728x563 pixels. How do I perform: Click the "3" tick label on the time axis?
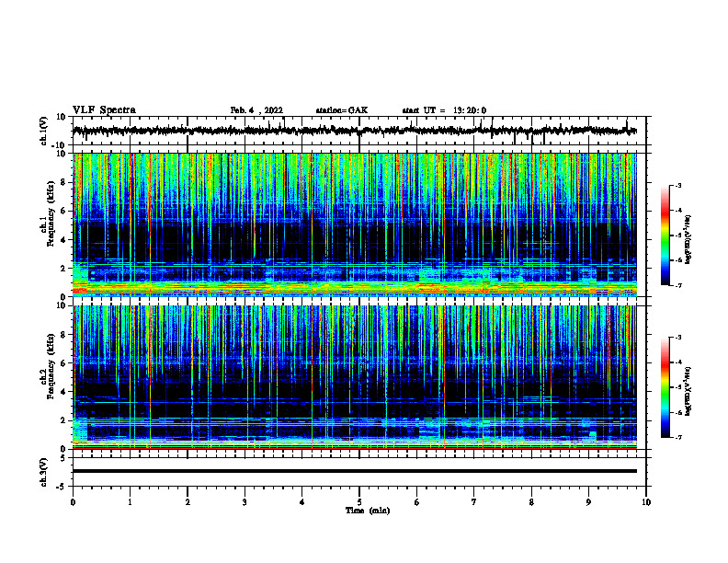coord(245,502)
